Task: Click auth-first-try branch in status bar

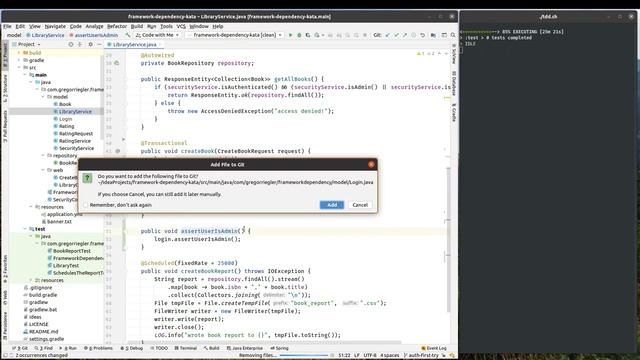Action: click(423, 355)
